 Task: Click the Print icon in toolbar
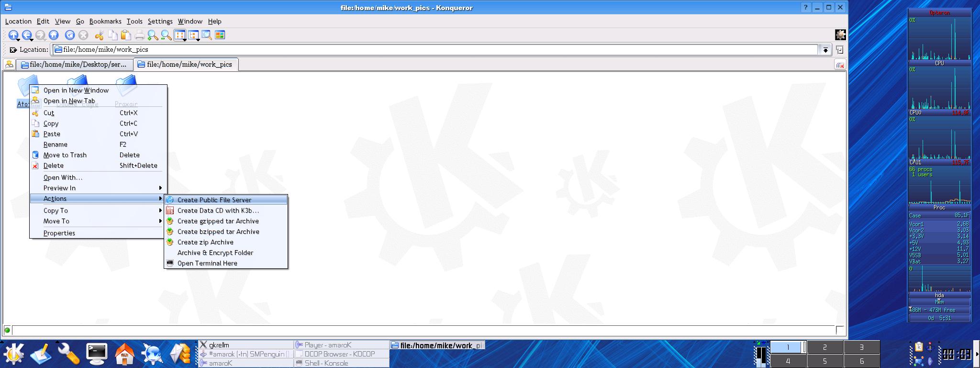pyautogui.click(x=139, y=35)
